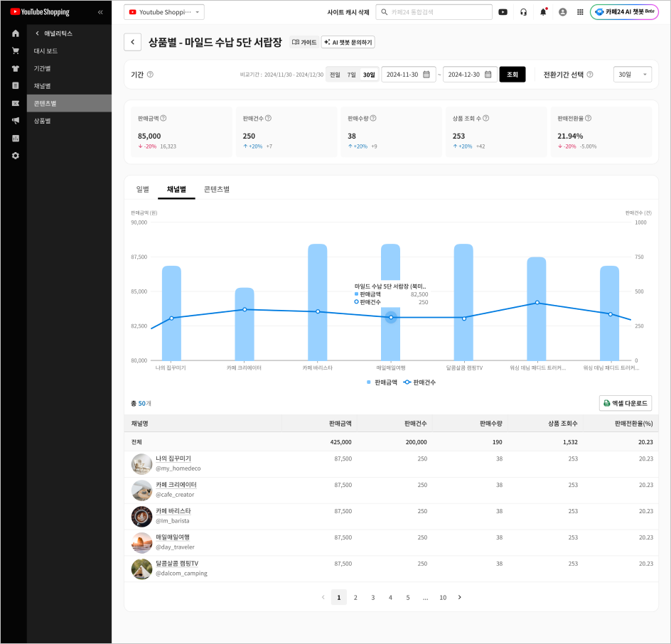Open the user account profile icon

click(x=563, y=12)
